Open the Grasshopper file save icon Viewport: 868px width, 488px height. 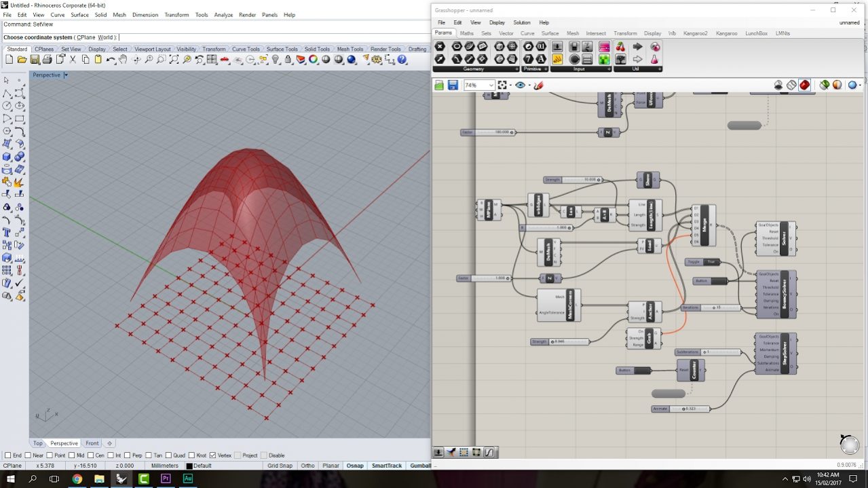[452, 84]
